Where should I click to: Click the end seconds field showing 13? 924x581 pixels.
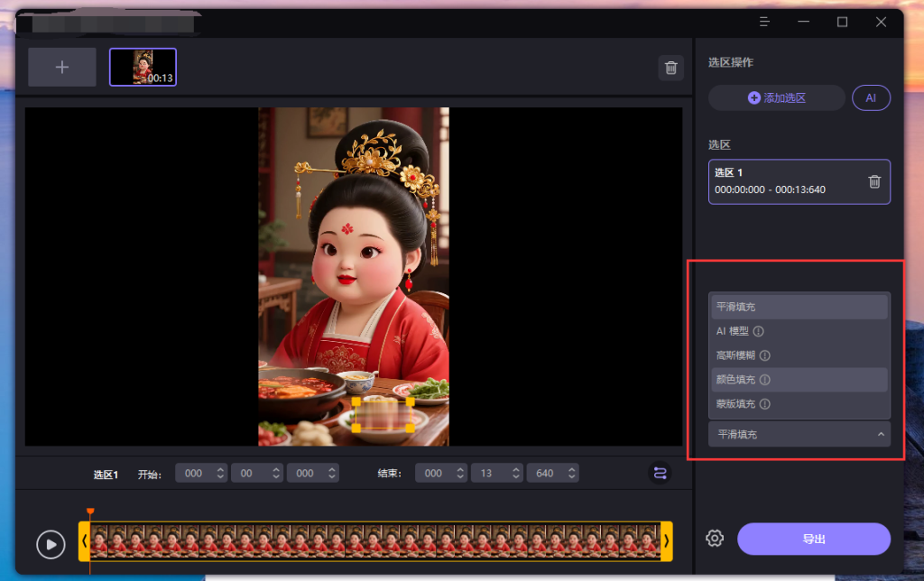[x=487, y=473]
